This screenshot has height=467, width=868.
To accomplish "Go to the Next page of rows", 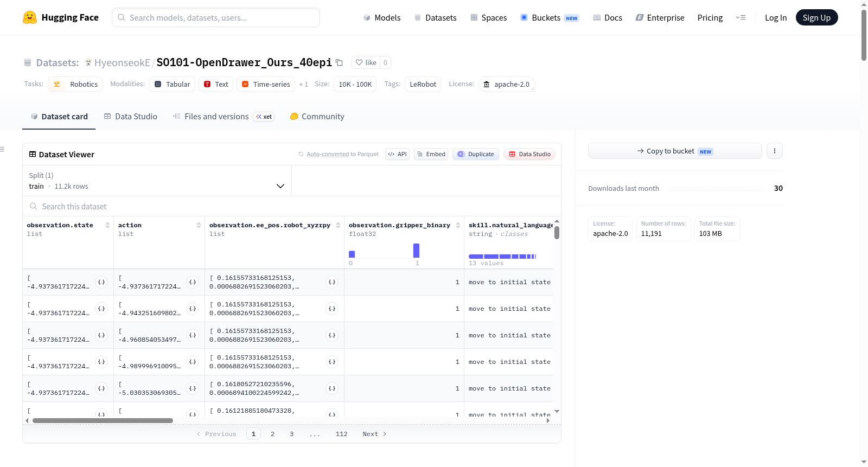I will click(374, 434).
